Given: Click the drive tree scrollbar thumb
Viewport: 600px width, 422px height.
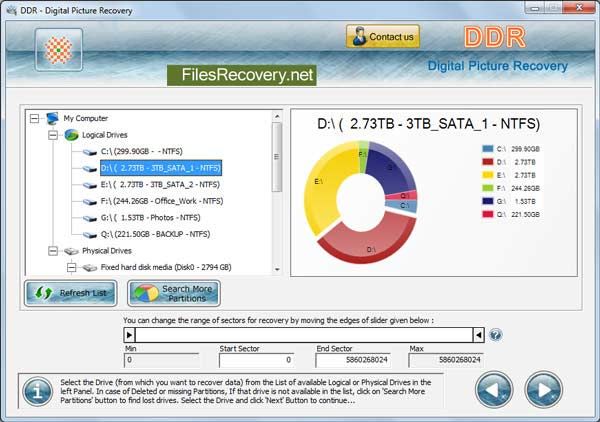Looking at the screenshot, I should [x=277, y=157].
